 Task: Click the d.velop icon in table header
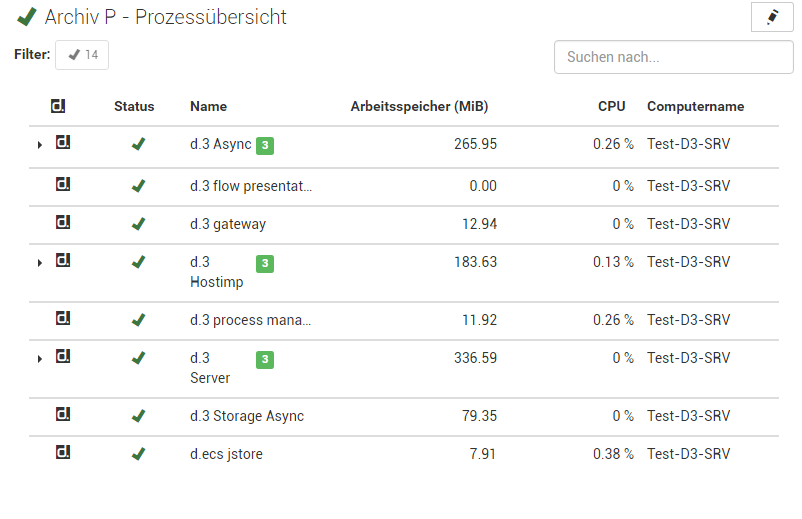[x=58, y=106]
